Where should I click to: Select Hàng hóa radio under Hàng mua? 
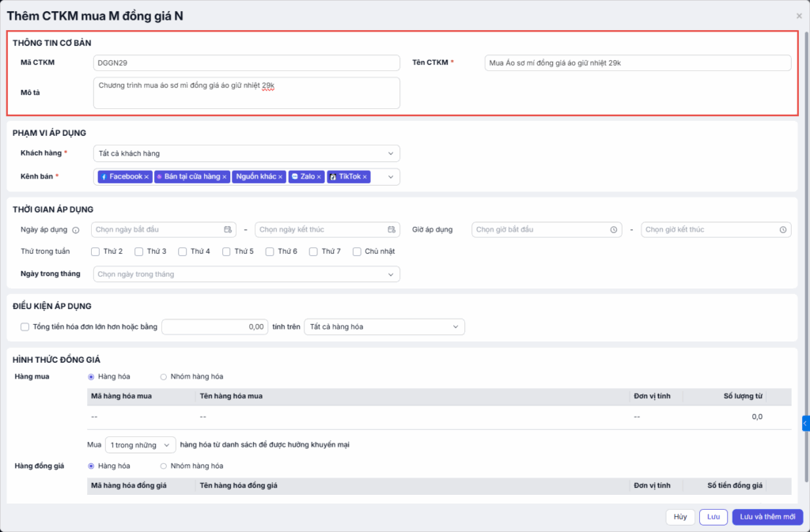[x=91, y=377]
